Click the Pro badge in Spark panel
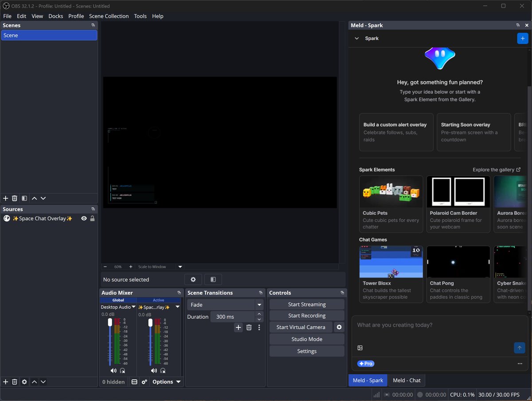Image resolution: width=532 pixels, height=401 pixels. coord(366,363)
